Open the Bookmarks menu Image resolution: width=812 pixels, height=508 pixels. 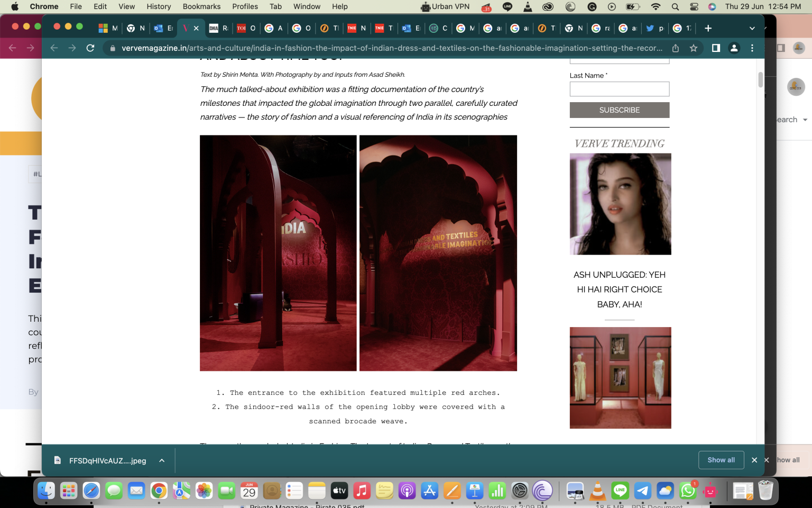201,6
